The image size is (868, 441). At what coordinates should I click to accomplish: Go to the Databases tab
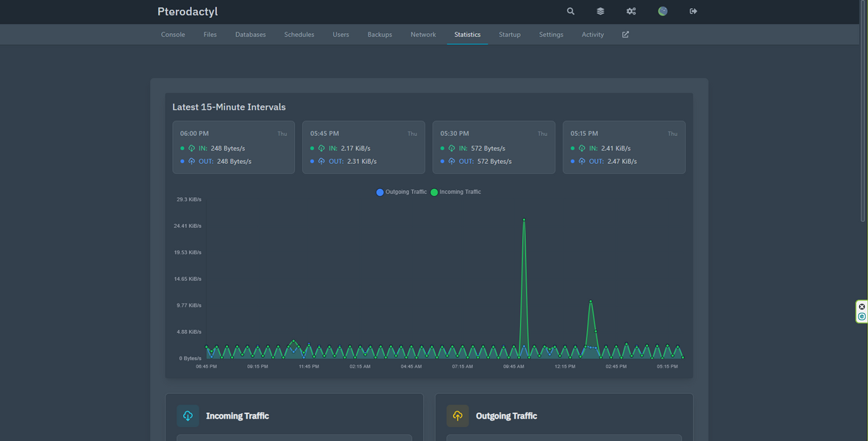coord(250,35)
